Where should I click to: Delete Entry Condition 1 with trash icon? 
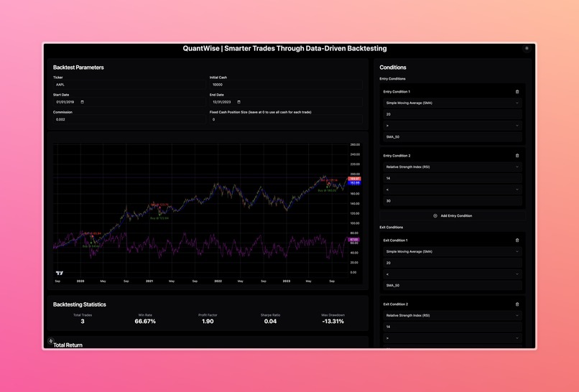click(517, 92)
